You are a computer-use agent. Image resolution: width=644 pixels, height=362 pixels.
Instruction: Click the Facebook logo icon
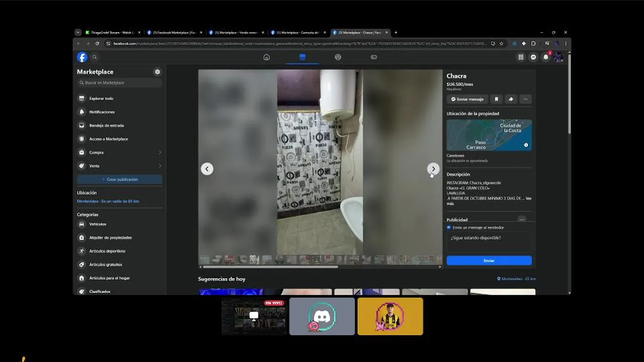[x=82, y=57]
